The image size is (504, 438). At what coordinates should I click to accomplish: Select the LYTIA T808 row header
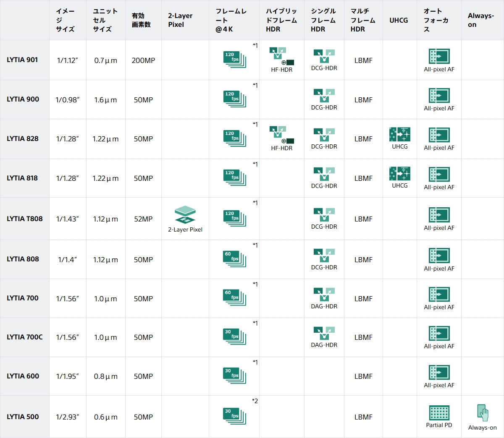[x=24, y=219]
